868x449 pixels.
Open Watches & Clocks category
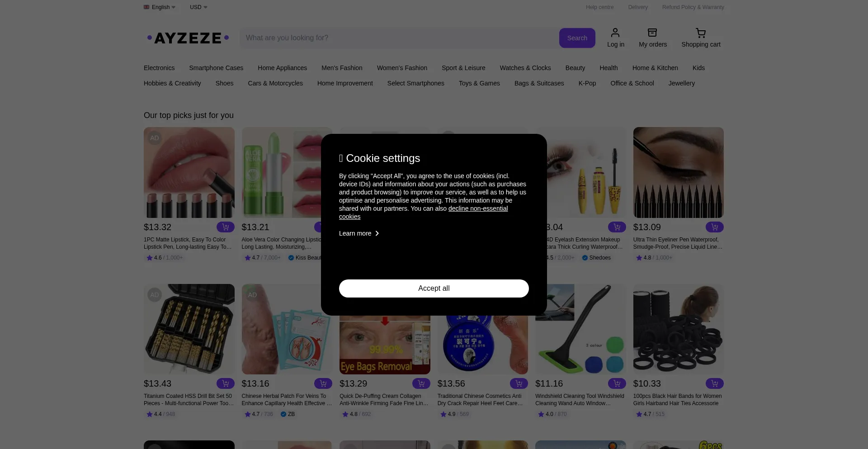(525, 68)
